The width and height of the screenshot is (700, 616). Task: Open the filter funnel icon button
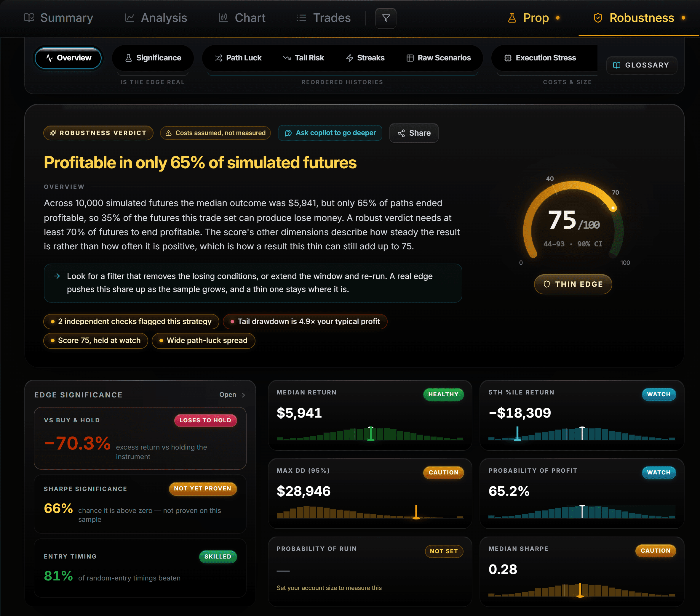pyautogui.click(x=386, y=18)
